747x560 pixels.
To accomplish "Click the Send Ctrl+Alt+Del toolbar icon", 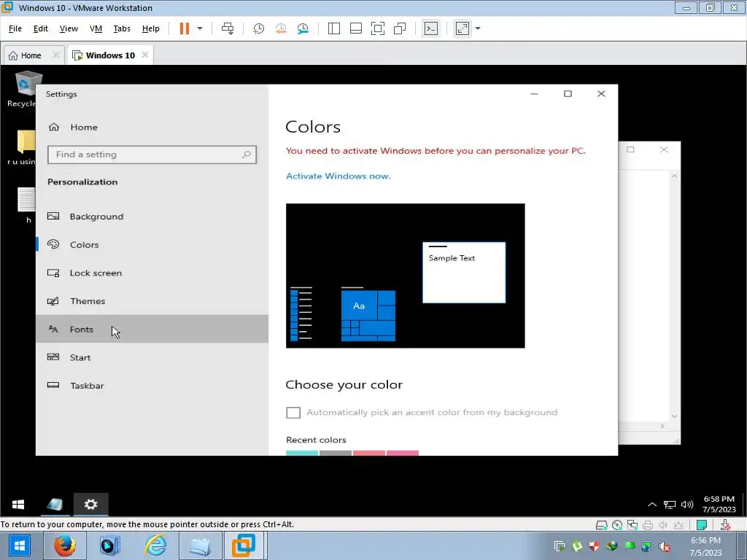I will [x=228, y=28].
